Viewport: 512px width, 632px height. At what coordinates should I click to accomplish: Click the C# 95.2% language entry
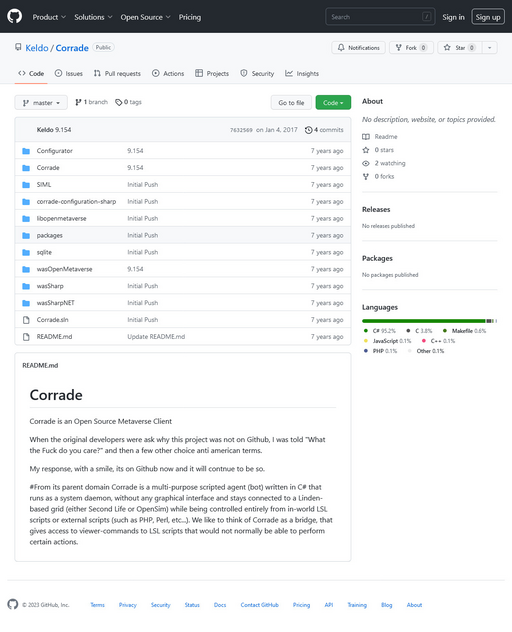pyautogui.click(x=379, y=331)
